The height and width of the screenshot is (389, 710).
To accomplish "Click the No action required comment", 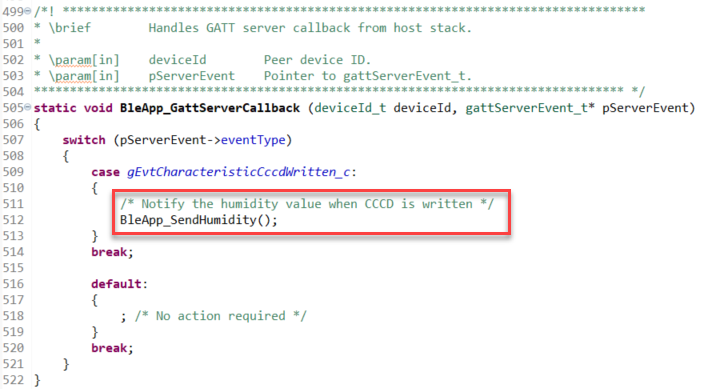I will [x=221, y=316].
